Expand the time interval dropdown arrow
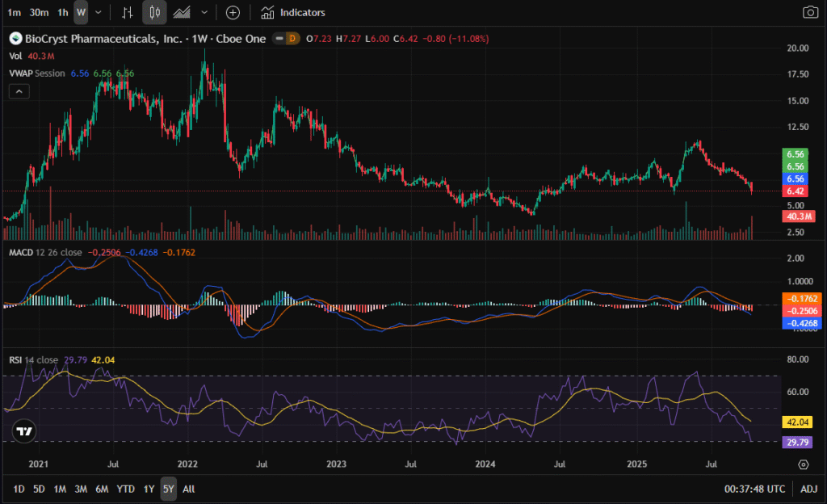827x504 pixels. (x=99, y=12)
